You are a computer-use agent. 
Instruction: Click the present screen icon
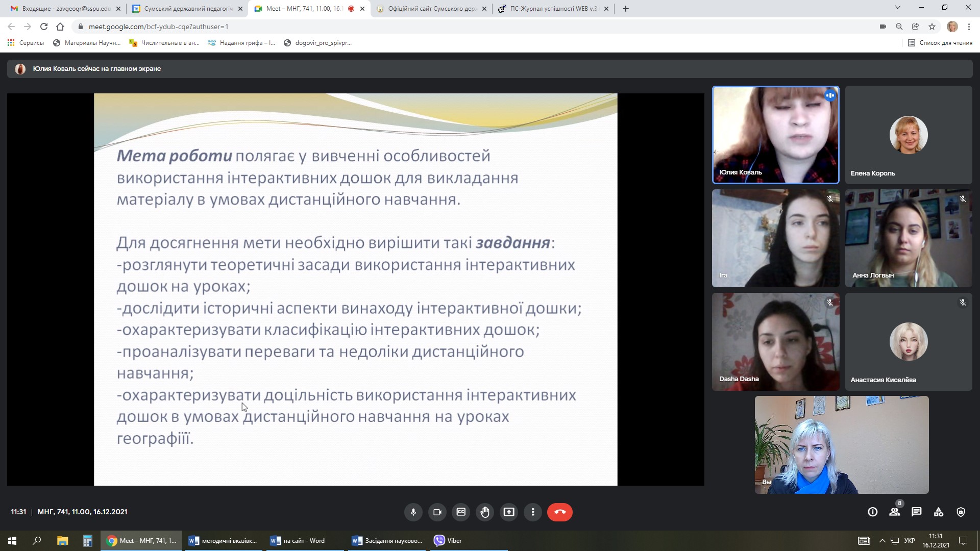point(509,512)
